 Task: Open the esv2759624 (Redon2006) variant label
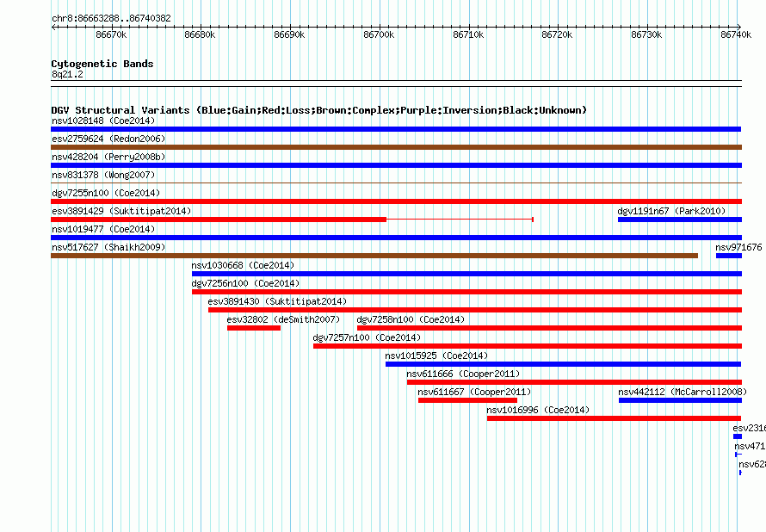[108, 139]
